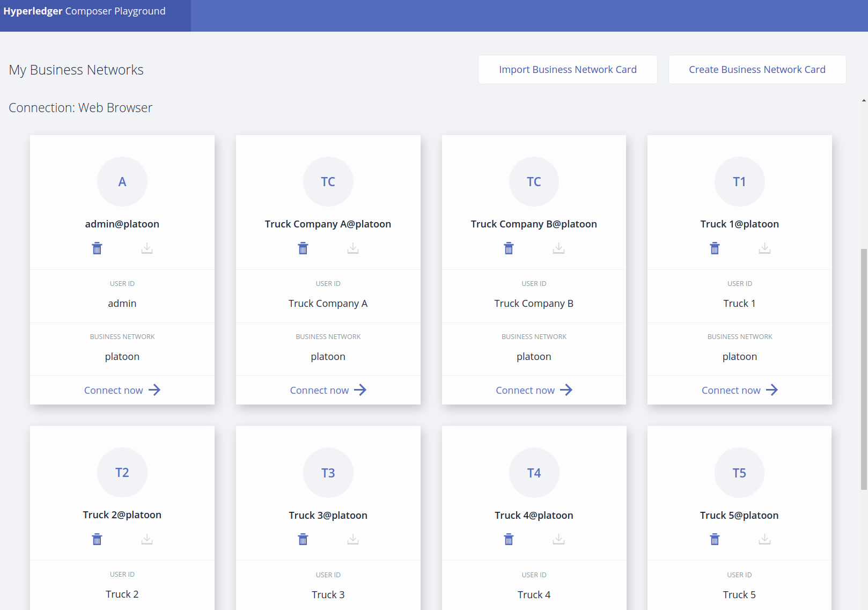868x610 pixels.
Task: Click the T5 avatar circle
Action: click(x=739, y=473)
